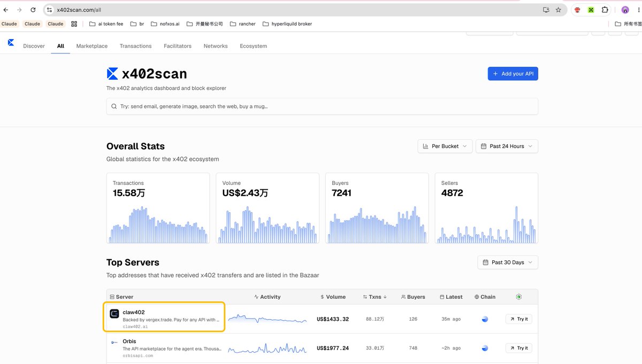642x364 pixels.
Task: Expand the Past 30 Days dropdown
Action: click(x=508, y=262)
